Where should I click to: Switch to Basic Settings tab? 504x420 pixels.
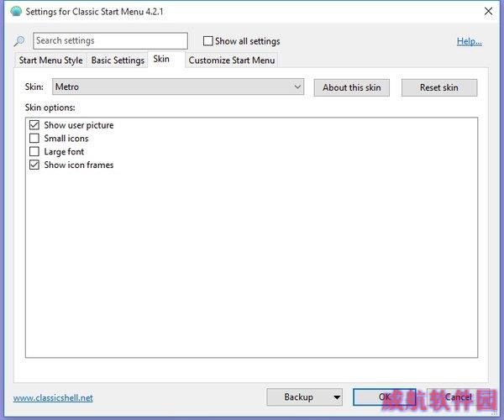(118, 60)
